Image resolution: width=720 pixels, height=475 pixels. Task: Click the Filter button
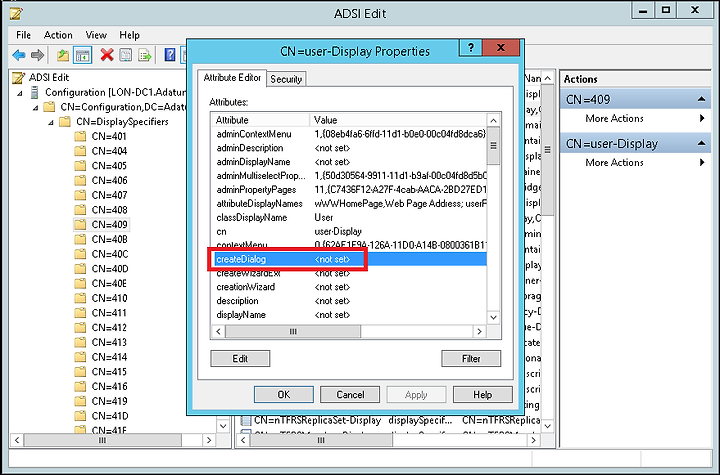point(471,358)
